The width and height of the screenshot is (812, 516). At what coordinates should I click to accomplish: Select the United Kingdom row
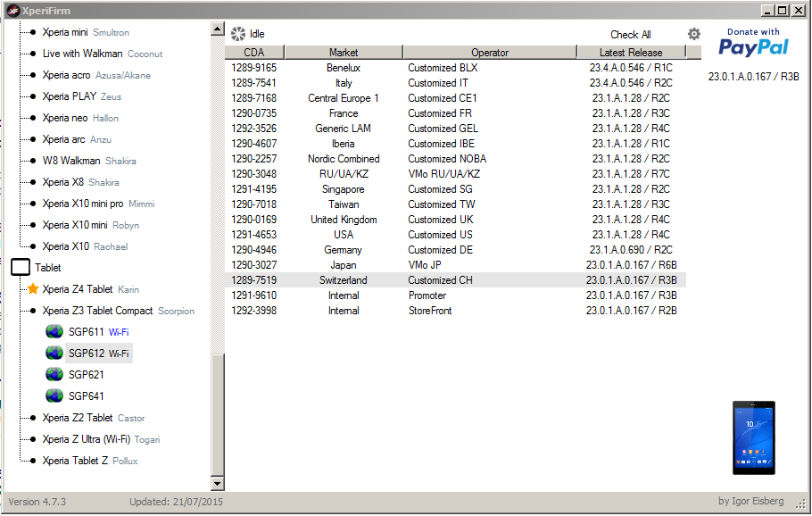[456, 220]
